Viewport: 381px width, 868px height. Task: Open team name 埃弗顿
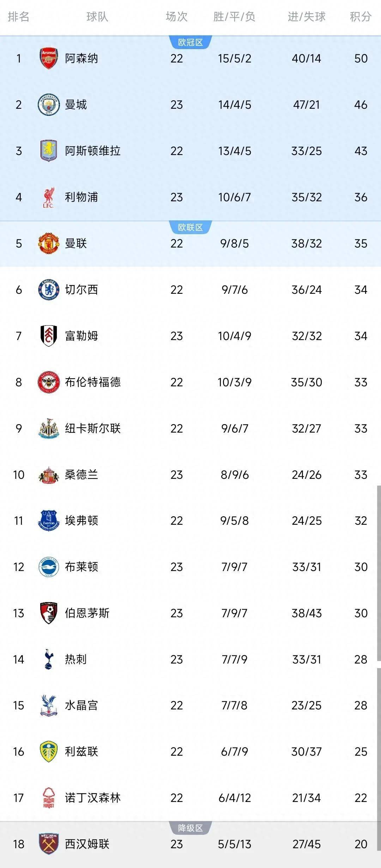[x=81, y=521]
